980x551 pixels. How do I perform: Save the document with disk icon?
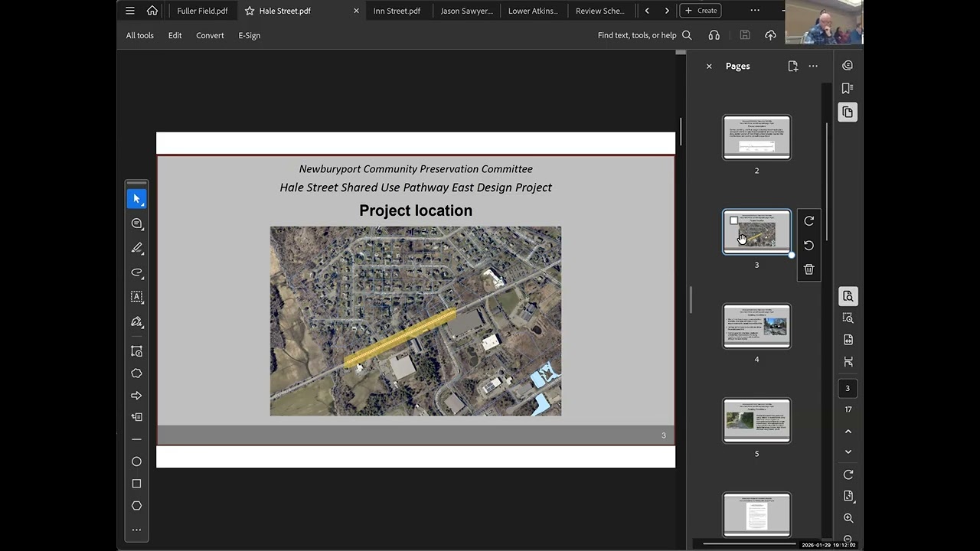744,35
